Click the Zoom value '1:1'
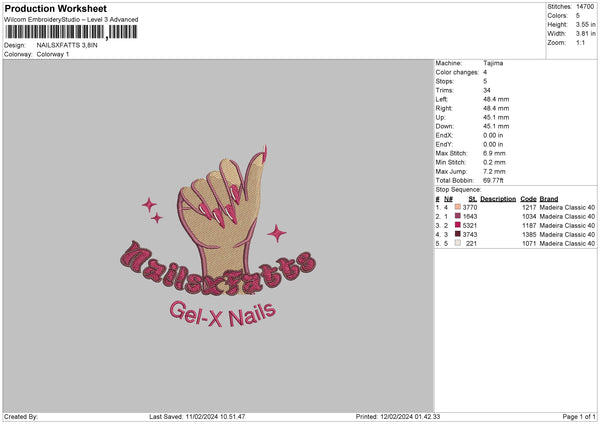 click(x=580, y=42)
